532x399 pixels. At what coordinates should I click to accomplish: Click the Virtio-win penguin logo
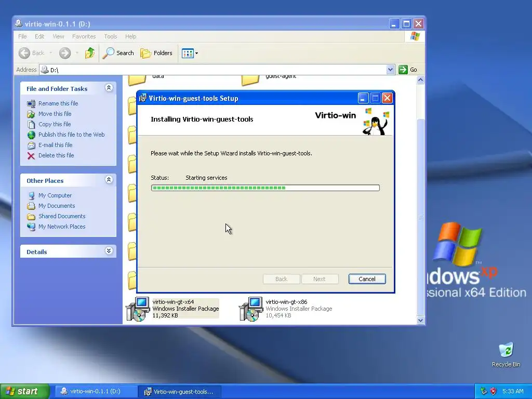coord(376,121)
